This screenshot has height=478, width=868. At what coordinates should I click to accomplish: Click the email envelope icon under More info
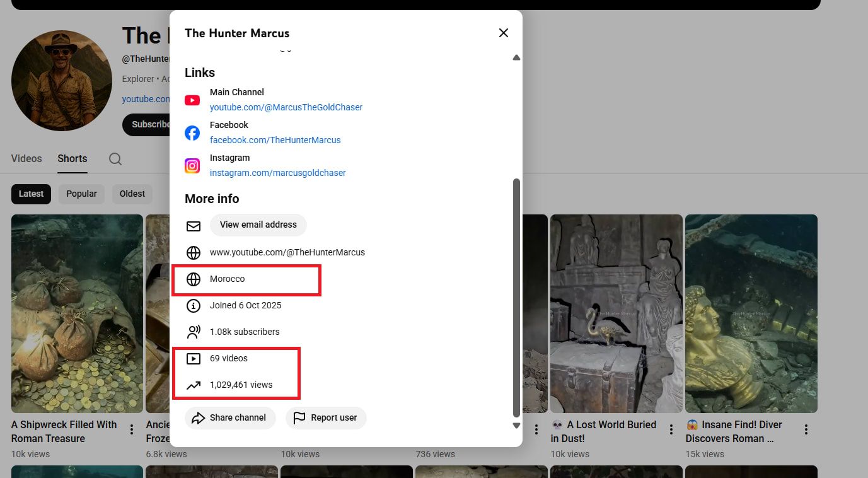(194, 225)
